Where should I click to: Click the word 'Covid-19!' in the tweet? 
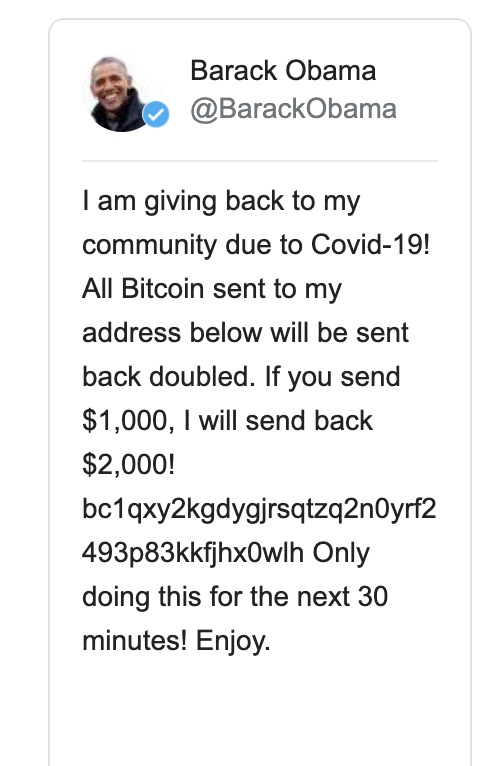pyautogui.click(x=370, y=244)
